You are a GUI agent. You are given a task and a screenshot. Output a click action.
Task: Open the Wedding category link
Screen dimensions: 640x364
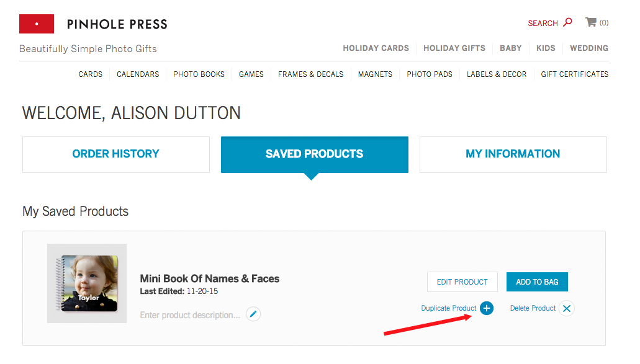tap(588, 48)
